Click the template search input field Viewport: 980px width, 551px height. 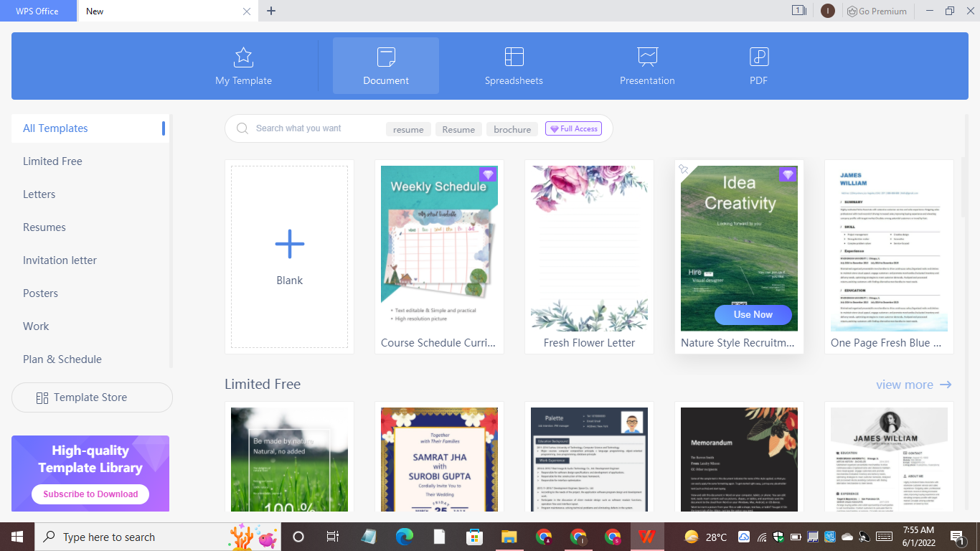(308, 128)
